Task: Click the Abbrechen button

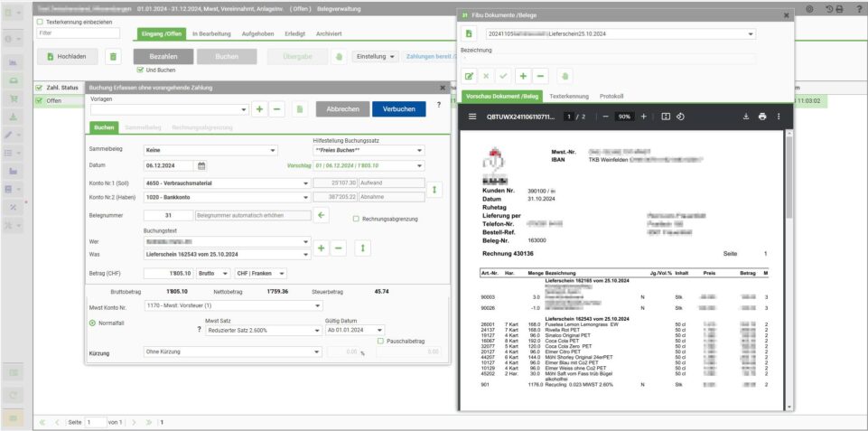Action: pyautogui.click(x=342, y=109)
